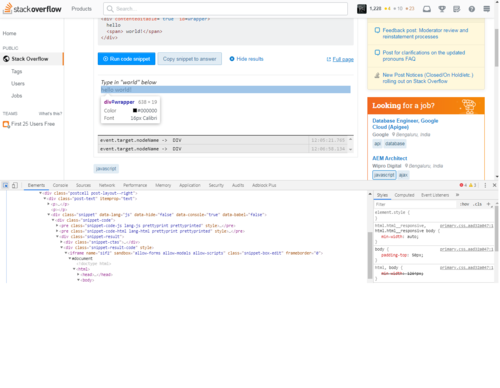The width and height of the screenshot is (500, 388).
Task: Focus the Styles Filter input
Action: [x=415, y=204]
